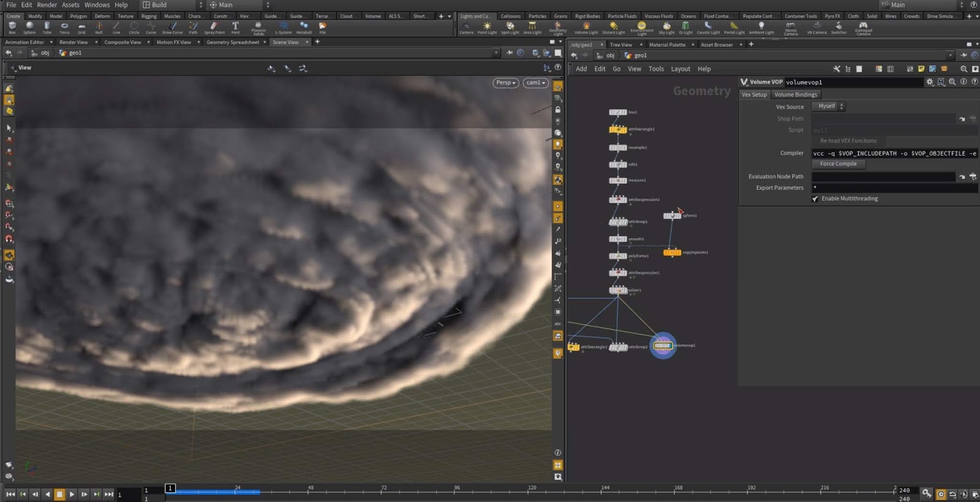This screenshot has height=502, width=980.
Task: Switch to the Volume Bindings tab
Action: [795, 95]
